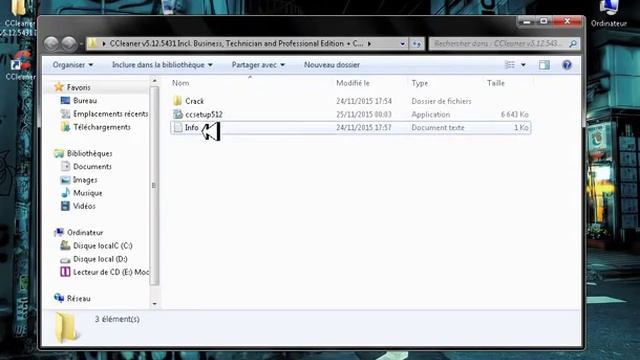Image resolution: width=640 pixels, height=360 pixels.
Task: Click the Document texte type cell
Action: click(x=438, y=127)
